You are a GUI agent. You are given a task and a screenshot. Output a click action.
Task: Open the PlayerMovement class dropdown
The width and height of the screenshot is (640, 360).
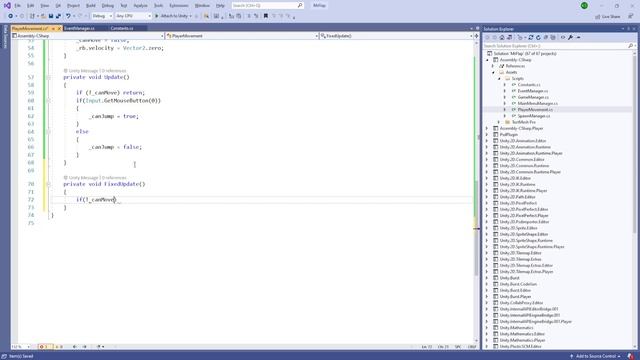click(x=242, y=36)
